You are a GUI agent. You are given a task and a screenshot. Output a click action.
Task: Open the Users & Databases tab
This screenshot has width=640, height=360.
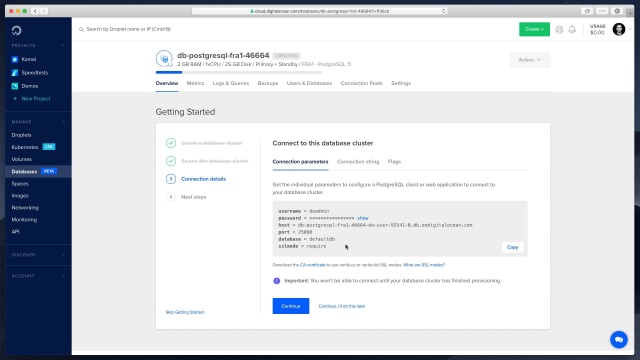pos(309,83)
